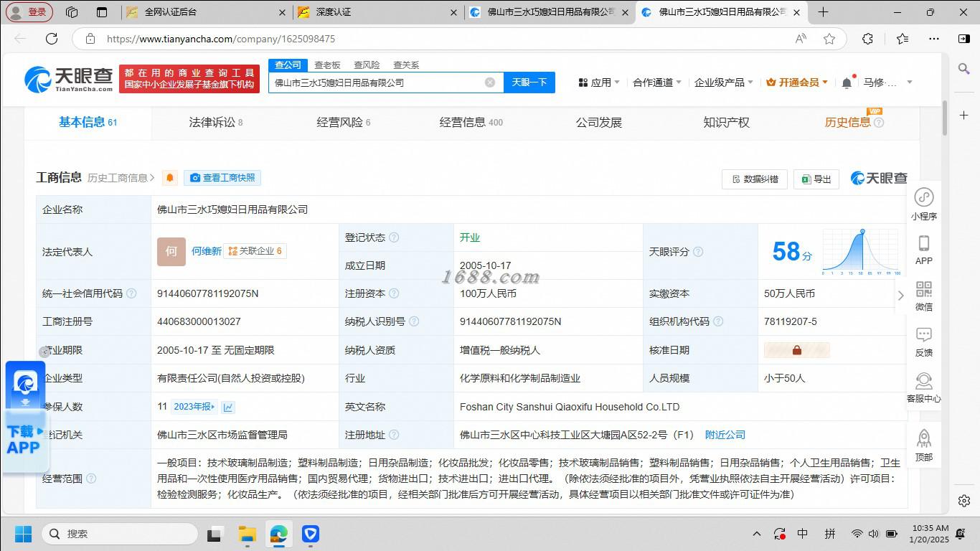Screen dimensions: 980x551
Task: Click the 导出 export button
Action: [x=816, y=179]
